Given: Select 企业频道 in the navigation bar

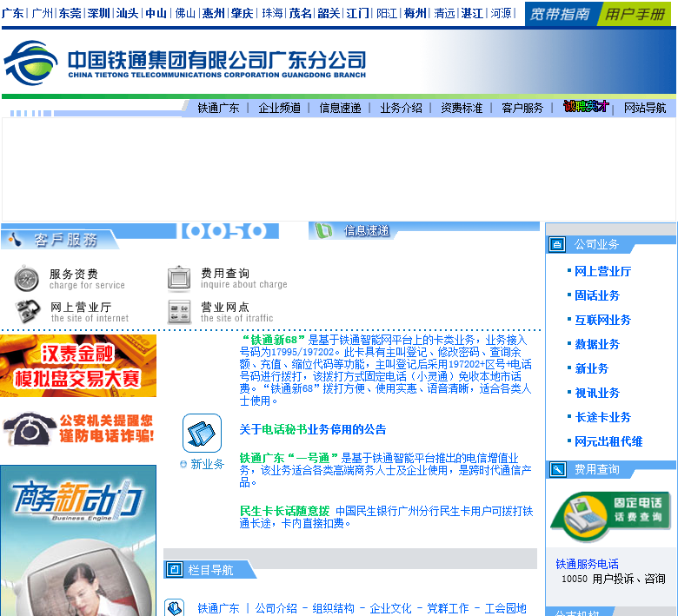Looking at the screenshot, I should (279, 108).
